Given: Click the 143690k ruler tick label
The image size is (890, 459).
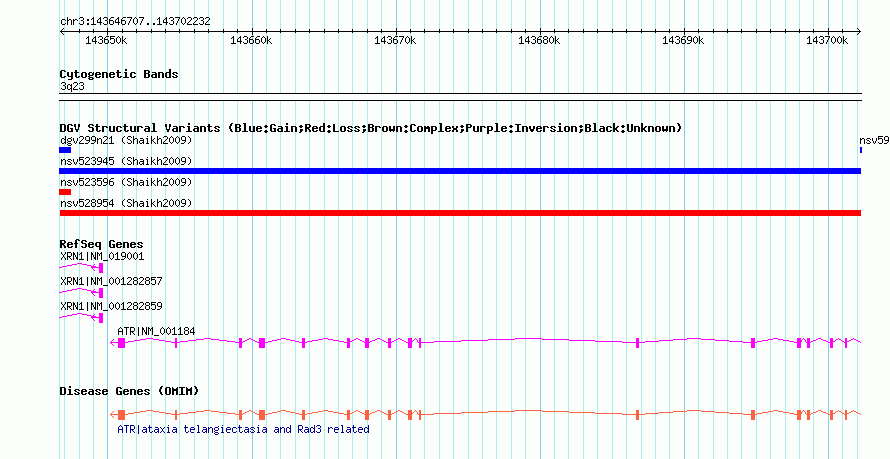Looking at the screenshot, I should tap(683, 41).
